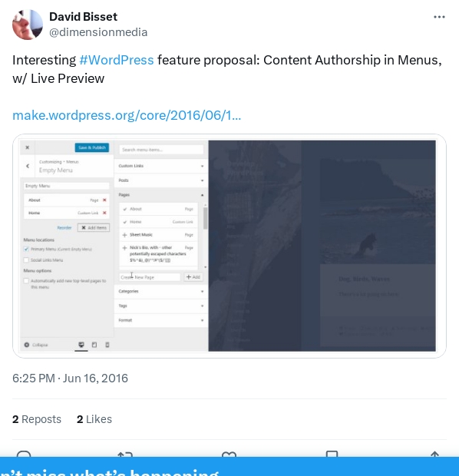Screen dimensions: 459x476
Task: Collapse the Pages section
Action: pos(161,195)
